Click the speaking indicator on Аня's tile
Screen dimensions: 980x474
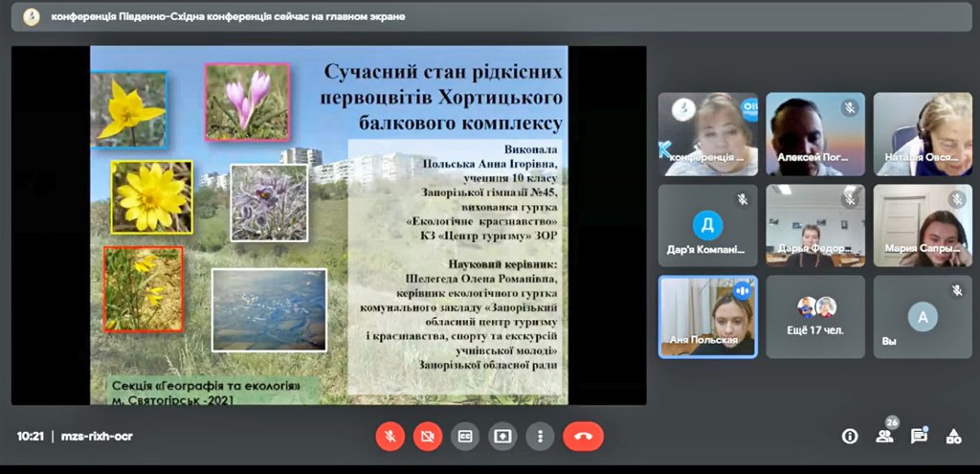(743, 289)
